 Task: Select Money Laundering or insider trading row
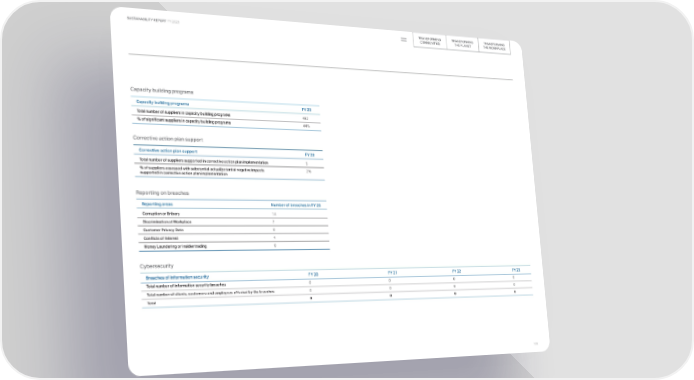pos(234,246)
